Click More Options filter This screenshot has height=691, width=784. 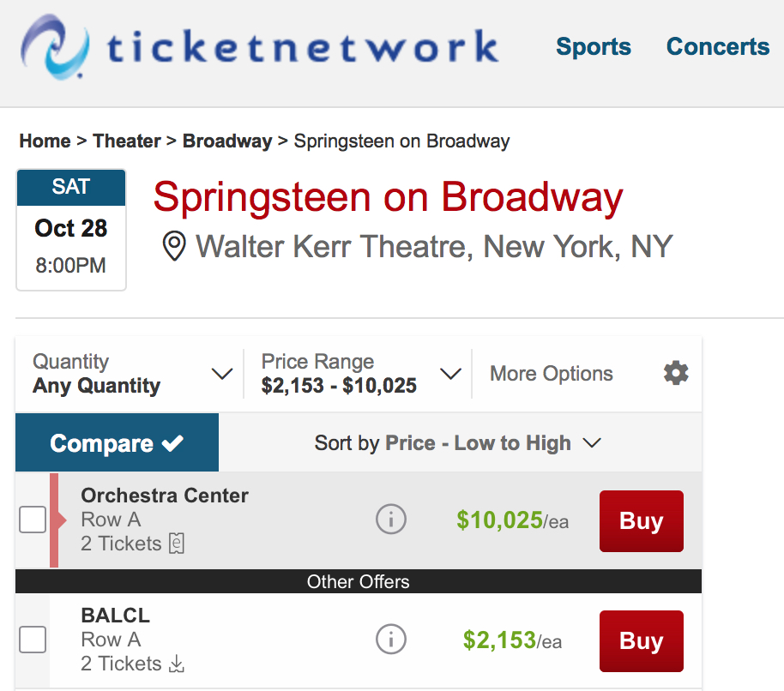[551, 374]
